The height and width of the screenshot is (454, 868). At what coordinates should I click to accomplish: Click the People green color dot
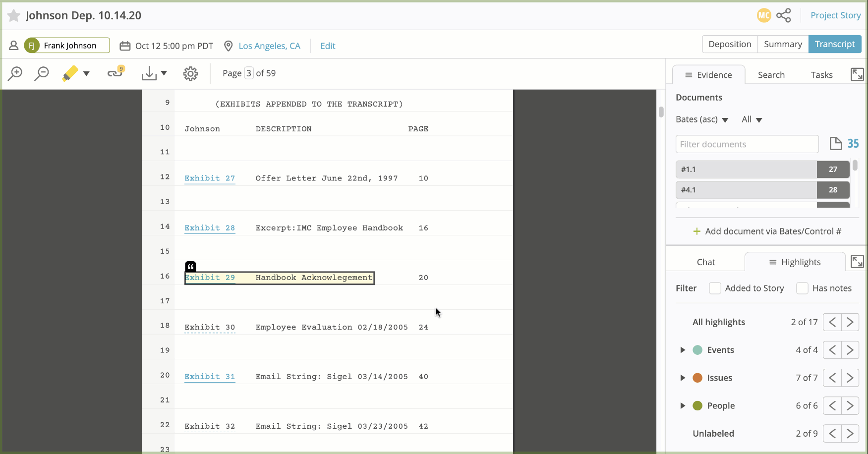(697, 405)
